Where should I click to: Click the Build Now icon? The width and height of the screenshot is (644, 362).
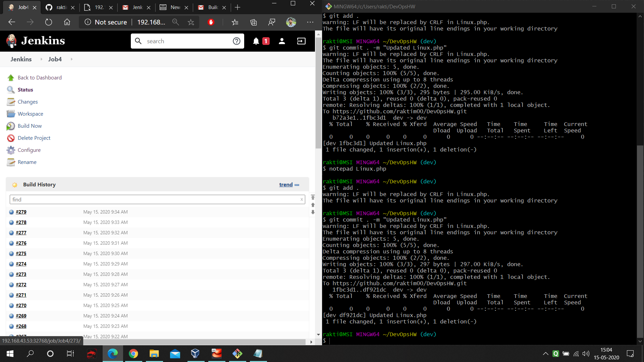pos(11,126)
